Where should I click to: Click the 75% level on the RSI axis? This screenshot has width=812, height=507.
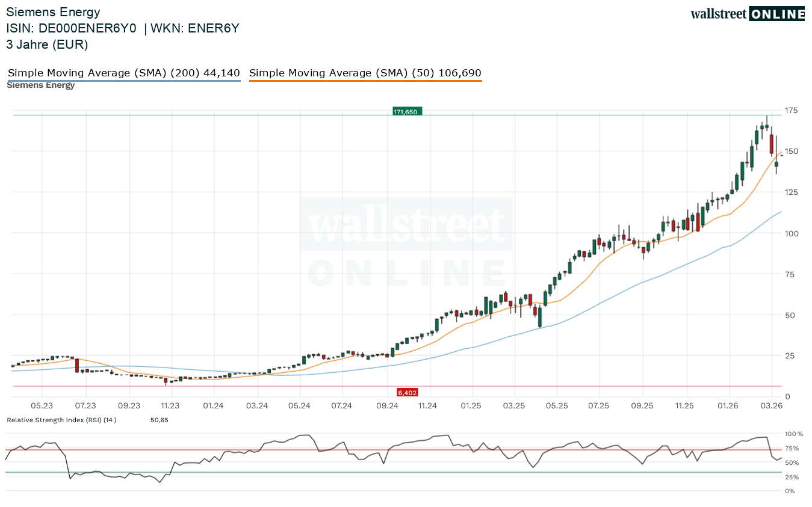click(x=792, y=449)
